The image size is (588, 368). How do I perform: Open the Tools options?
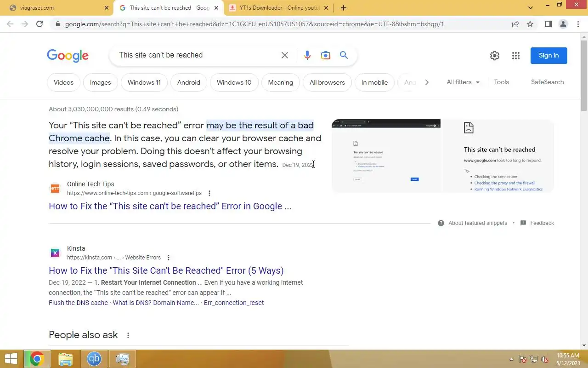pyautogui.click(x=501, y=82)
